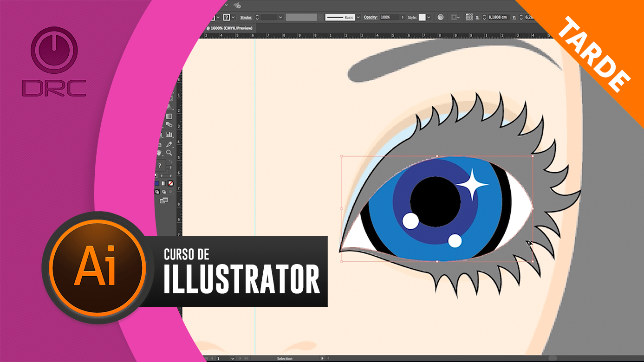Adjust X position stepper arrows

click(x=484, y=17)
